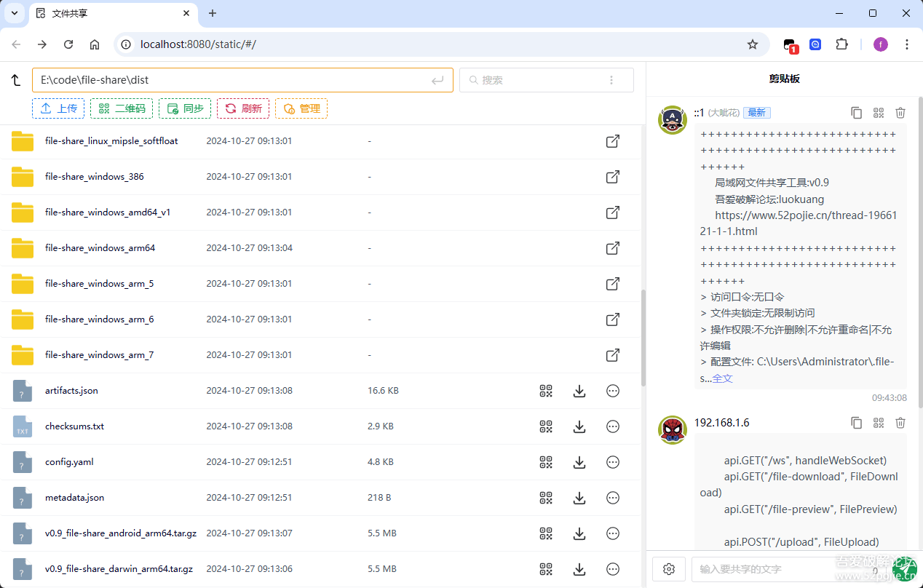Go to browser home page
Screen dimensions: 923x588
pos(95,44)
